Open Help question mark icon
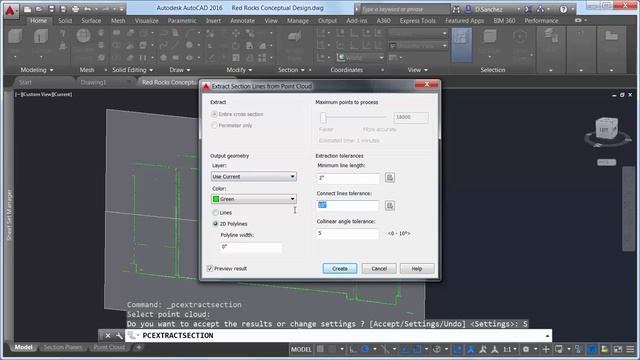Screen dimensions: 640x360 coord(563,9)
